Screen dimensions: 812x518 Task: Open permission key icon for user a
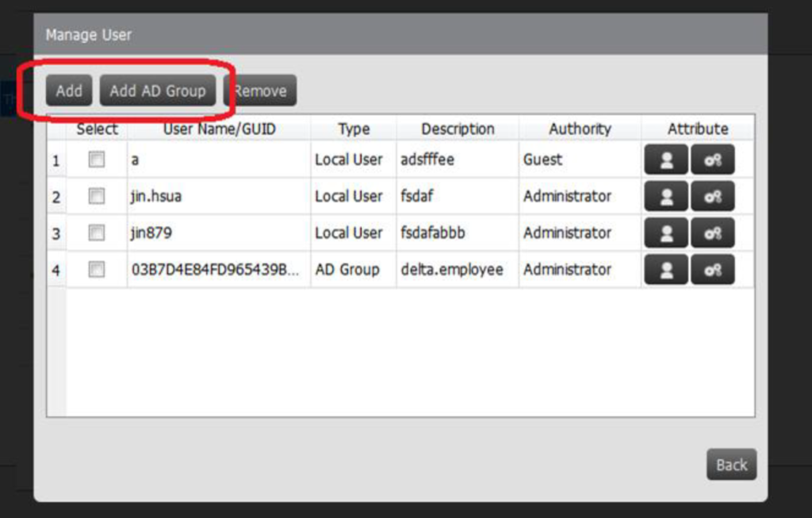(x=713, y=159)
